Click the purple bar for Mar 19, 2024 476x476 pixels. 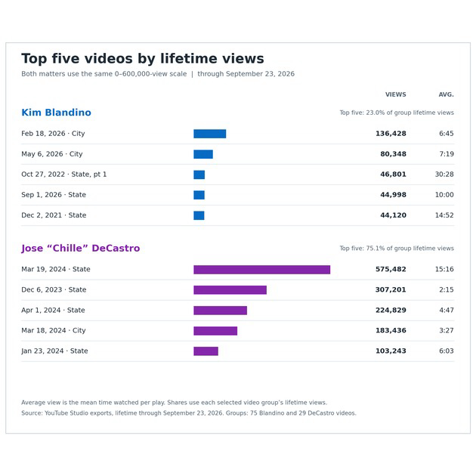click(262, 270)
